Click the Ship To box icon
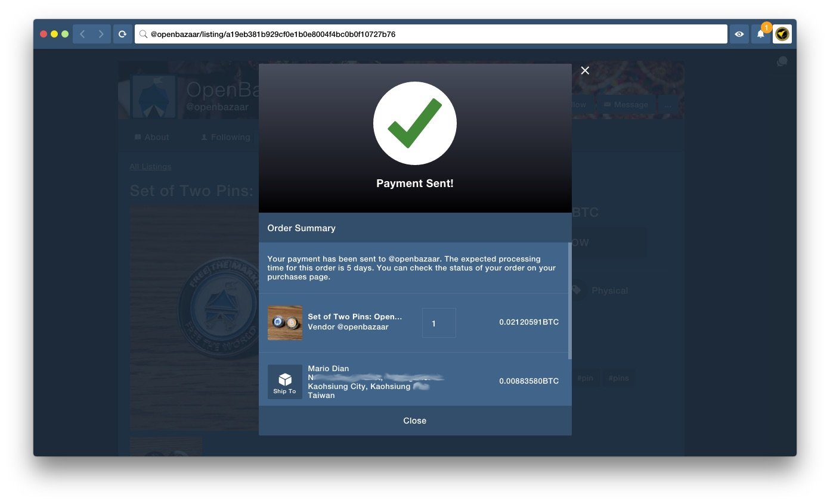This screenshot has width=830, height=504. tap(285, 382)
